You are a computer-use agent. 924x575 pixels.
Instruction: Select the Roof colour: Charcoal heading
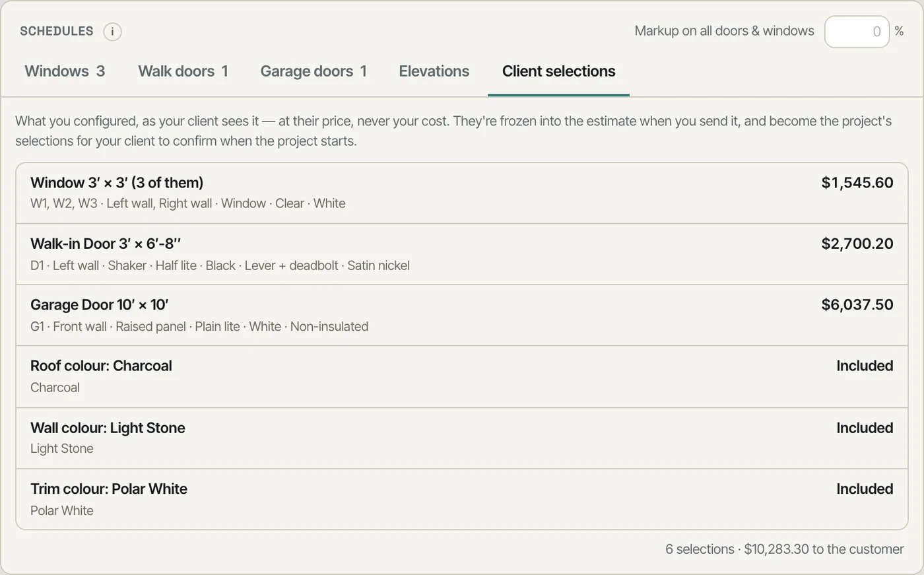[101, 366]
